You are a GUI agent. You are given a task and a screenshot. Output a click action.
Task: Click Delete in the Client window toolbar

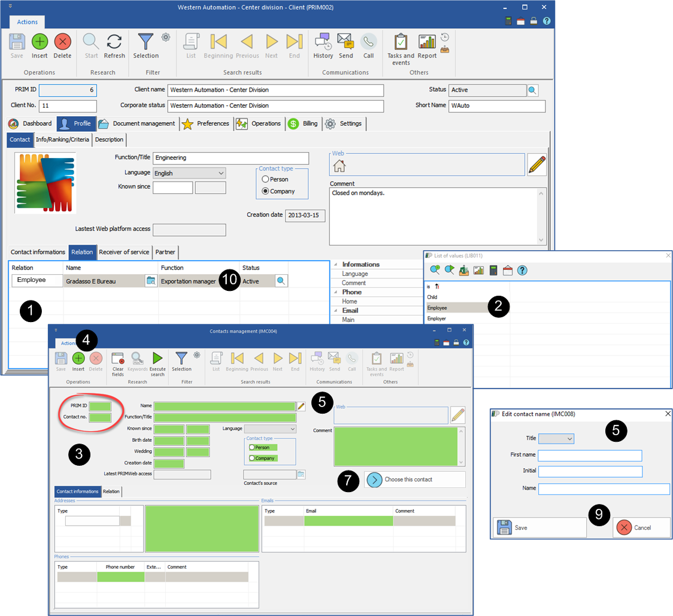[x=62, y=46]
